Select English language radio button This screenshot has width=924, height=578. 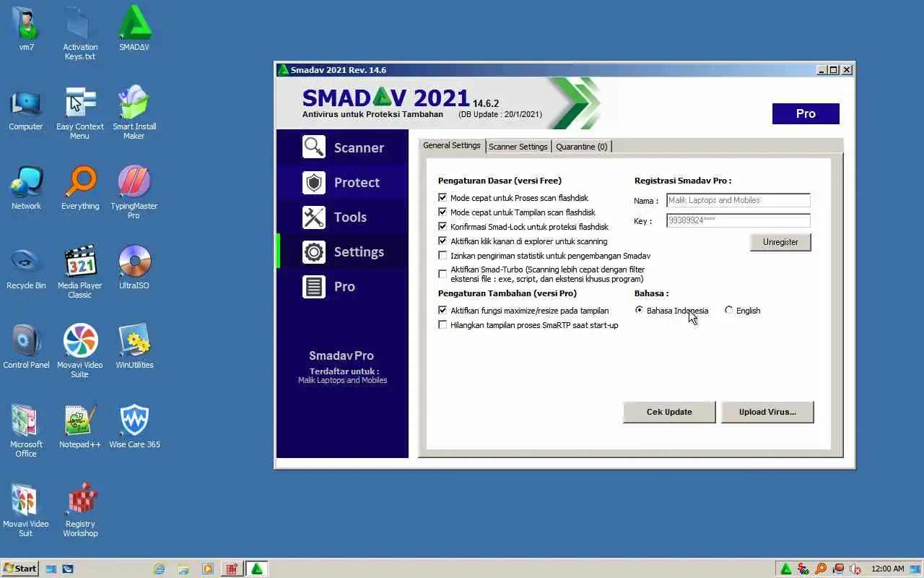point(729,310)
